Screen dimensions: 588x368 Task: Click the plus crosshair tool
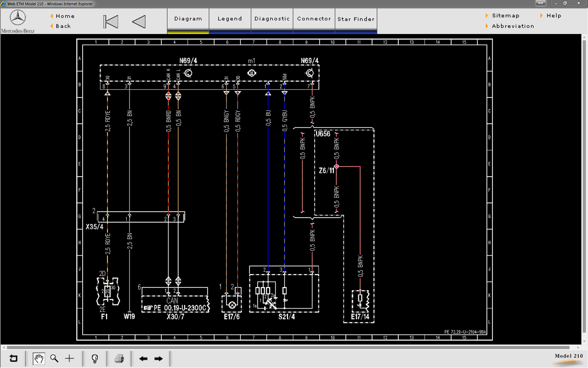pos(69,359)
